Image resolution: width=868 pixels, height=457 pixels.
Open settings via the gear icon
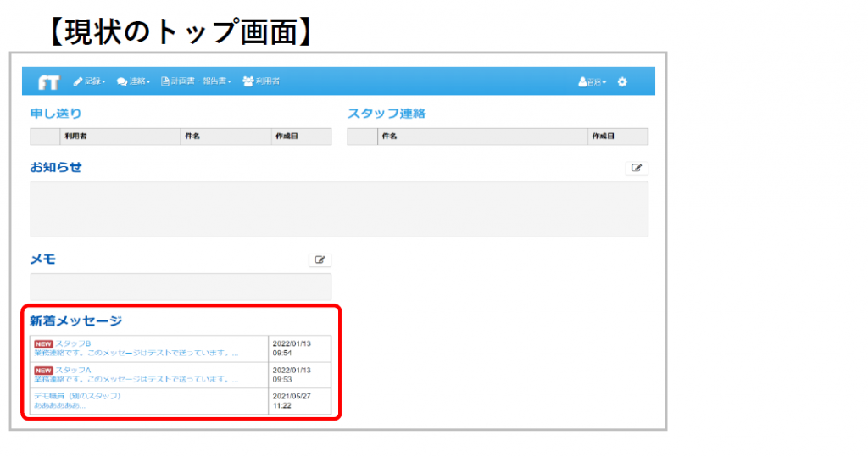coord(622,81)
